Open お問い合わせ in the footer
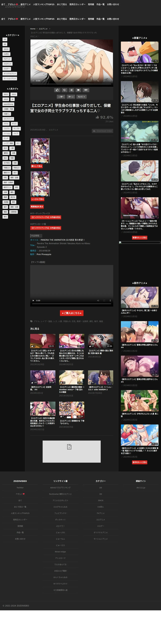161x644 pixels. [20, 539]
